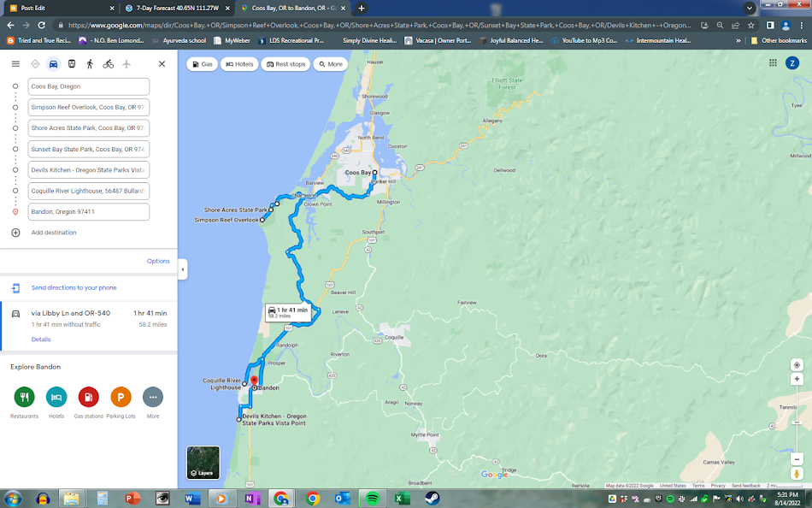Screen dimensions: 812x508
Task: Open the Chrome side panel icon
Action: 770,25
